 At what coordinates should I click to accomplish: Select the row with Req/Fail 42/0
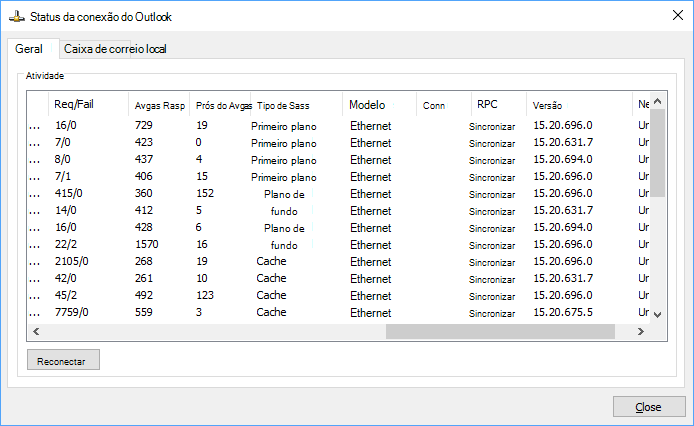coord(338,278)
